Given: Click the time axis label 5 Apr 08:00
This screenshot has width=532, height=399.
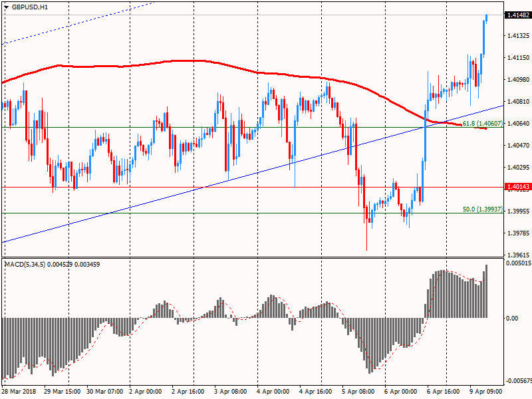Looking at the screenshot, I should click(x=358, y=392).
